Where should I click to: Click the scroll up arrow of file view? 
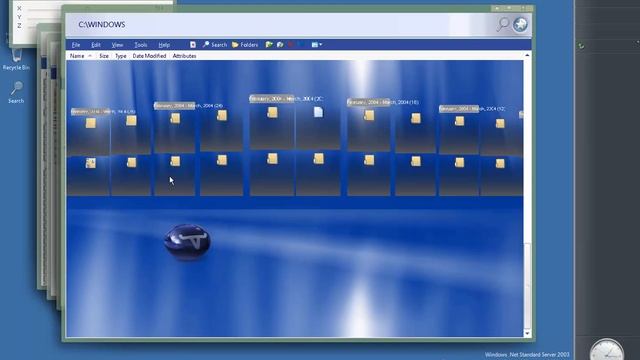pos(527,55)
